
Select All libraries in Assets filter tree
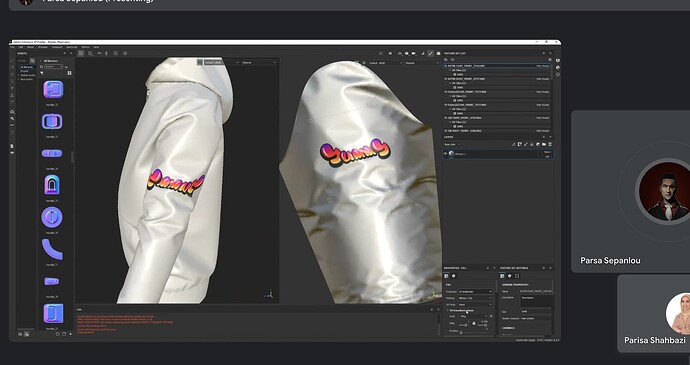(x=26, y=67)
